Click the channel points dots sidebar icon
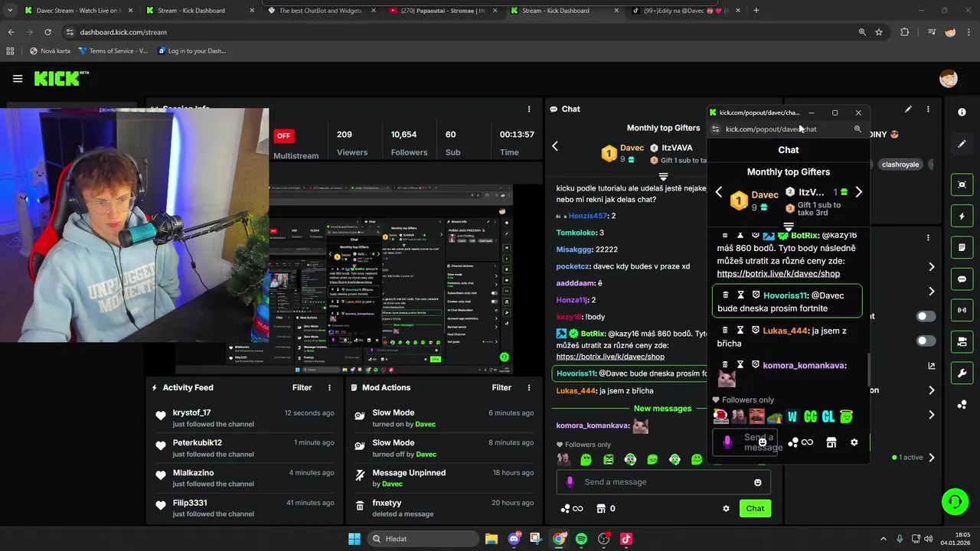The width and height of the screenshot is (980, 551). pyautogui.click(x=962, y=404)
